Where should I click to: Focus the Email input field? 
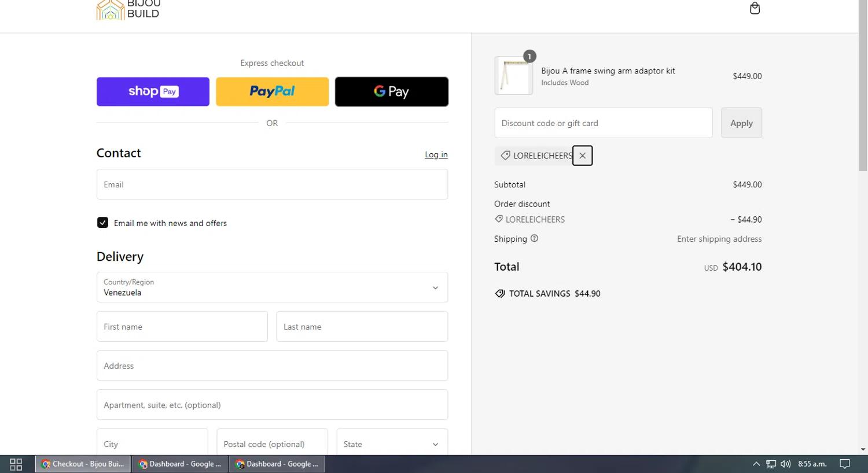tap(272, 184)
